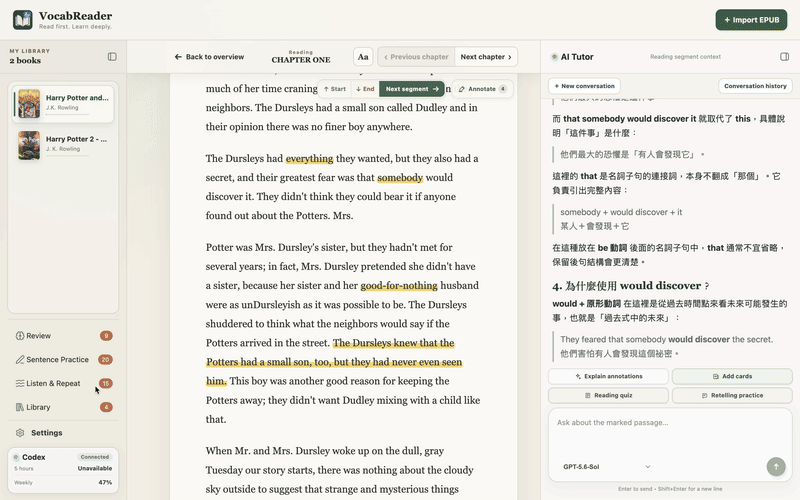The height and width of the screenshot is (500, 800).
Task: Collapse the My Library sidebar panel icon
Action: [112, 57]
